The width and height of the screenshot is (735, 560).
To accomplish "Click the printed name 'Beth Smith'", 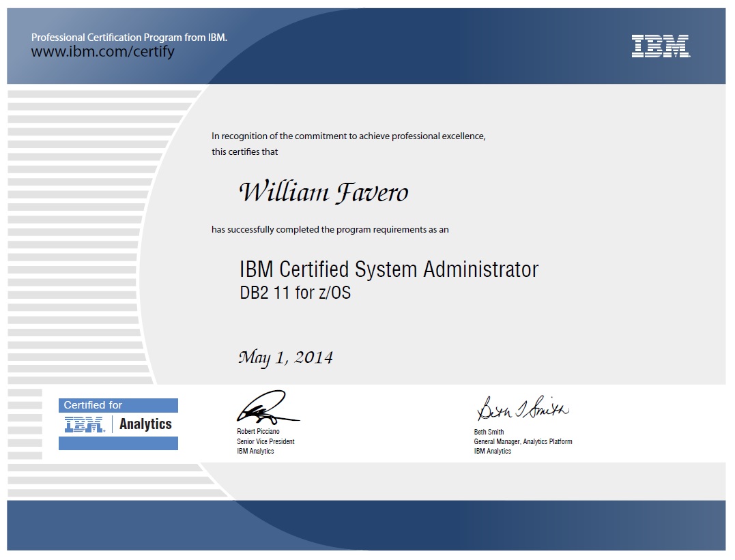I will tap(489, 432).
